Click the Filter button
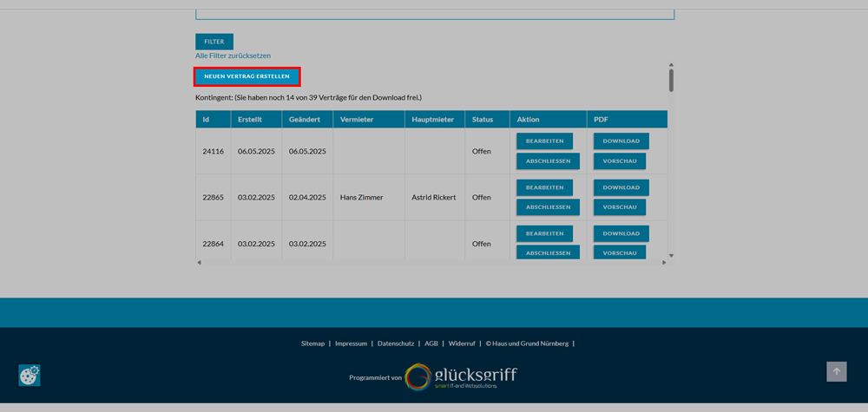 pyautogui.click(x=214, y=42)
